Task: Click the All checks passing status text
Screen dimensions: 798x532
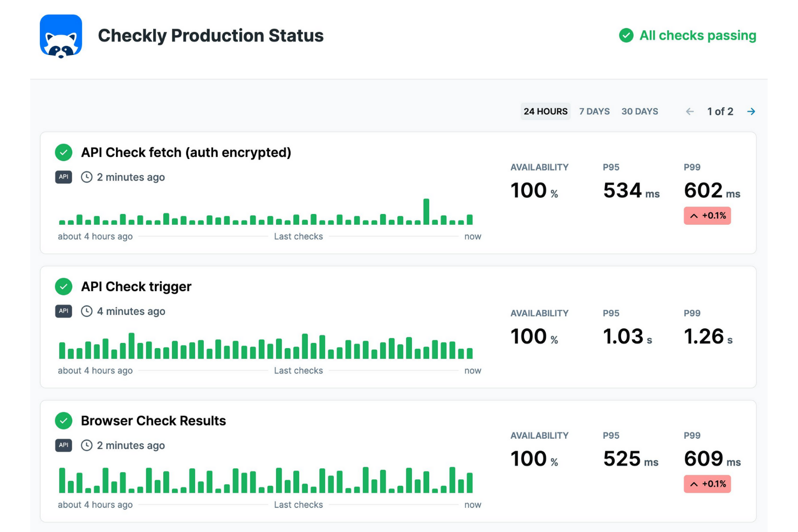Action: coord(698,36)
